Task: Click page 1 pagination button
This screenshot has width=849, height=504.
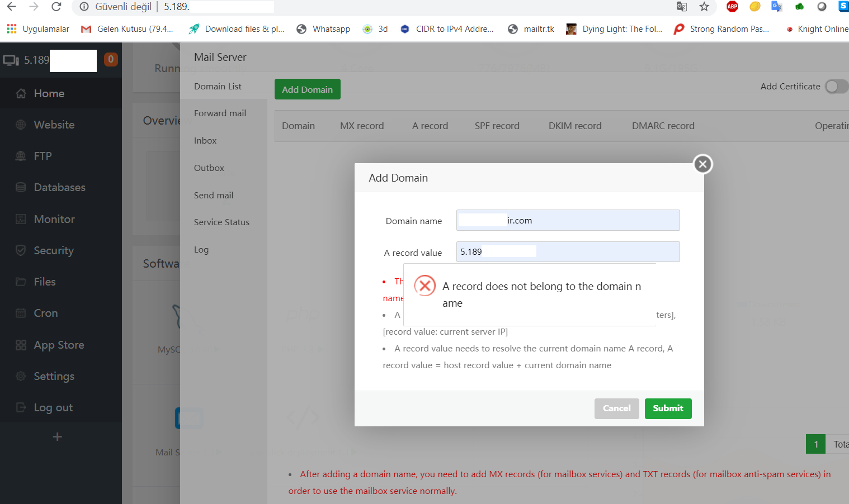Action: click(816, 444)
